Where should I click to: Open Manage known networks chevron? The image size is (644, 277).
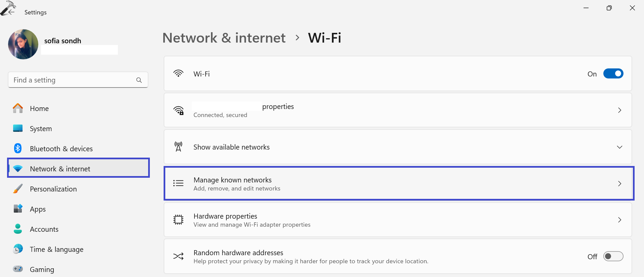pos(619,184)
